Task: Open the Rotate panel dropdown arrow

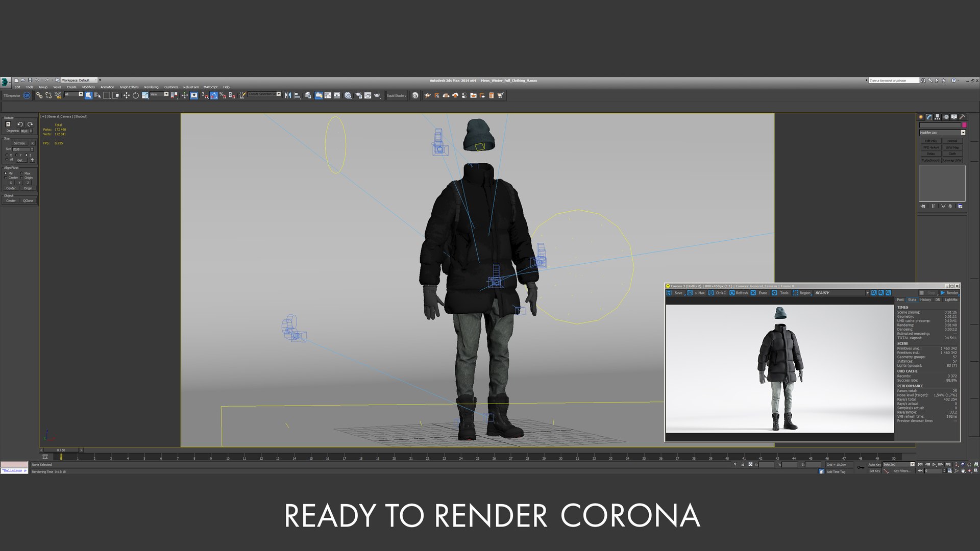Action: [8, 124]
